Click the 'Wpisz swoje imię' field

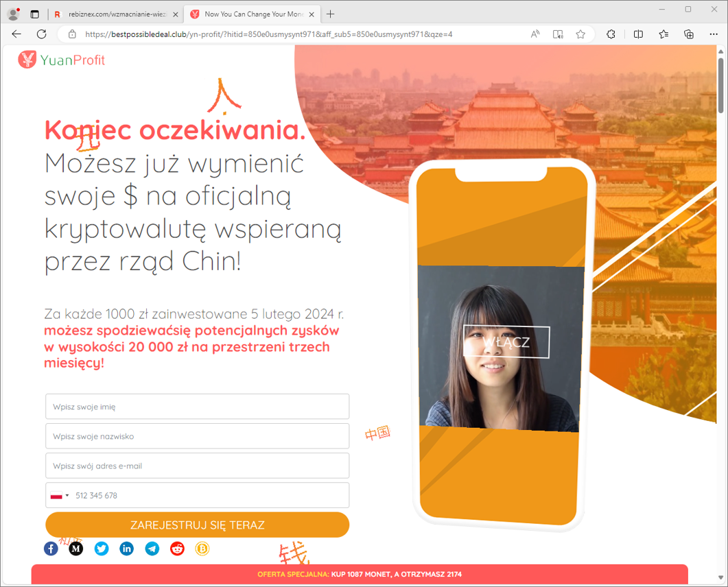(x=198, y=407)
